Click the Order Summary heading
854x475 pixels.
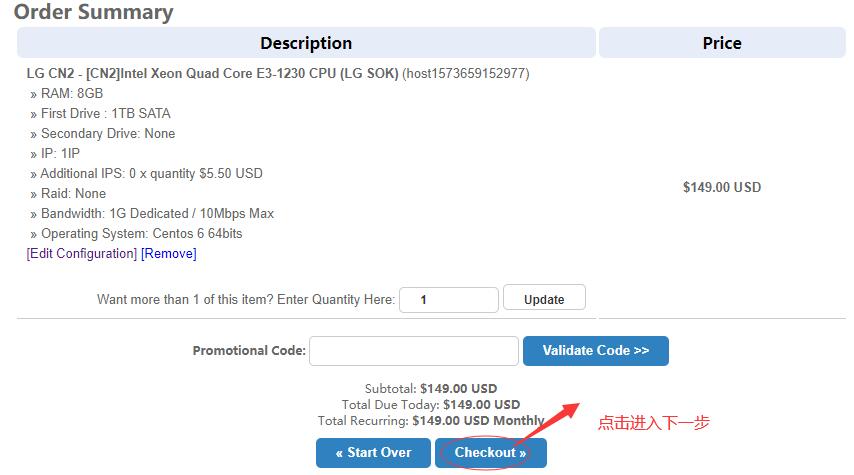93,11
